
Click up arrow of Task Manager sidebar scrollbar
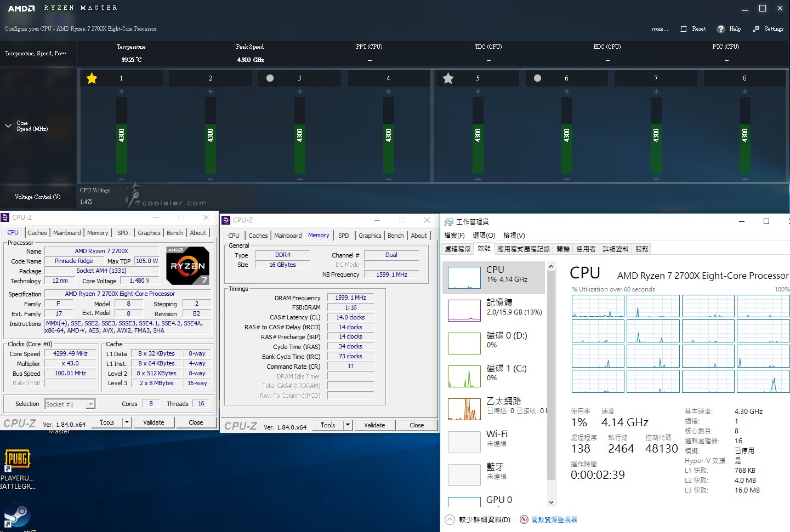552,266
